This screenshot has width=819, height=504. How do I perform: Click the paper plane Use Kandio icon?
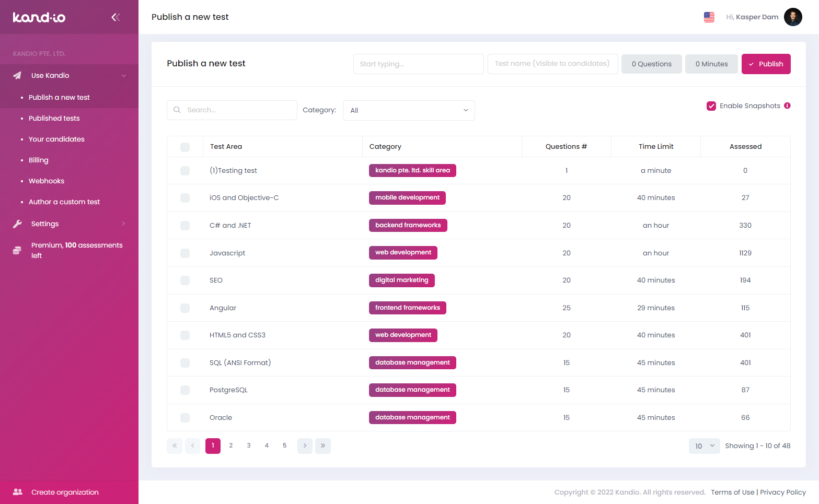[x=17, y=76]
